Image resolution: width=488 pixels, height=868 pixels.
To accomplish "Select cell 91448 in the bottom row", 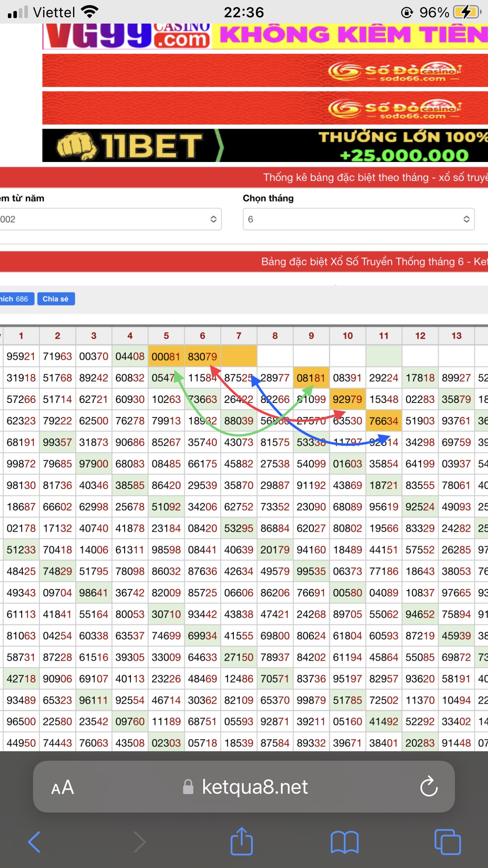I will click(457, 743).
